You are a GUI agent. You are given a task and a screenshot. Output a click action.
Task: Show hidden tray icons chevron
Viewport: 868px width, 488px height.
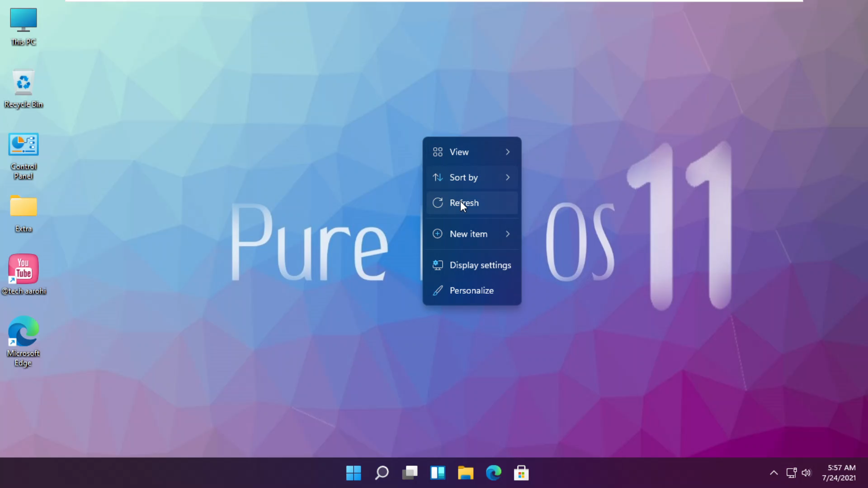[x=774, y=473]
